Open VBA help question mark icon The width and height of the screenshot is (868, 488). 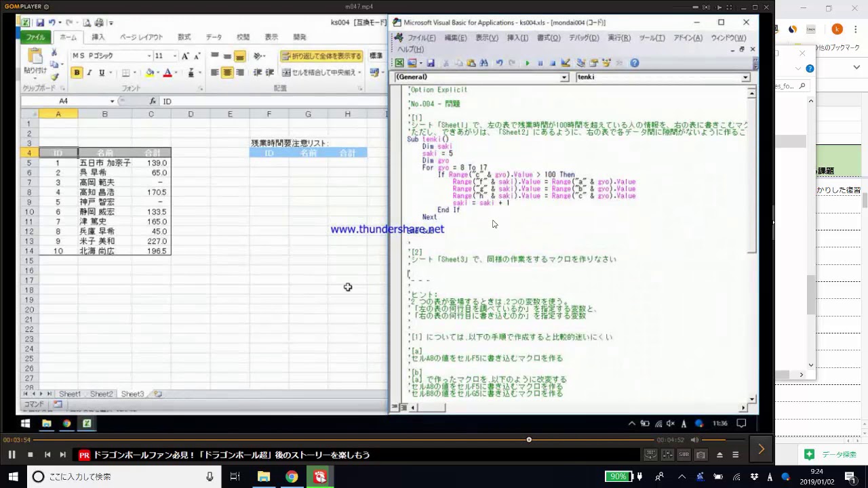634,63
